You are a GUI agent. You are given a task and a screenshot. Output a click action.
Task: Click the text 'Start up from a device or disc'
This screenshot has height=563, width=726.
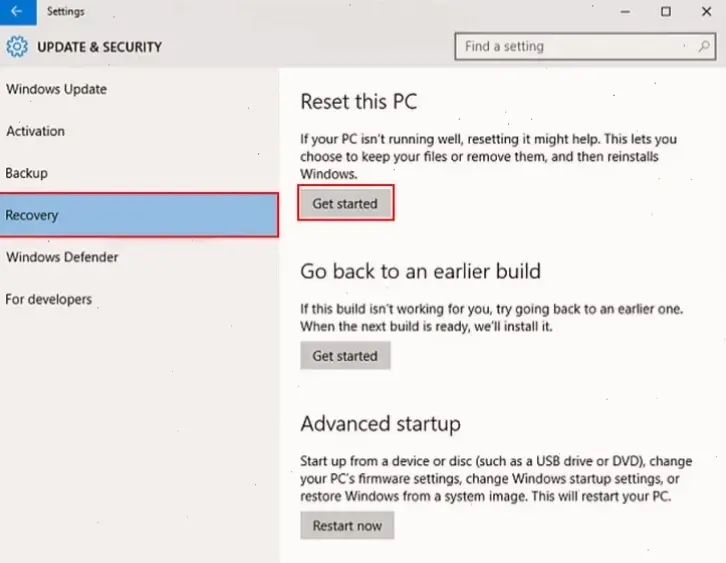pyautogui.click(x=386, y=461)
